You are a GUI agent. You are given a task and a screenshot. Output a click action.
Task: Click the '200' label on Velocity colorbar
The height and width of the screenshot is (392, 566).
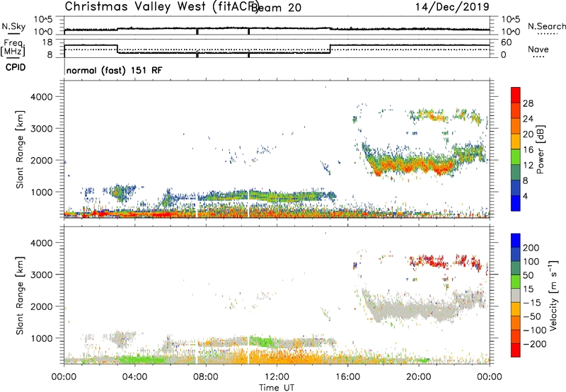[x=531, y=248]
